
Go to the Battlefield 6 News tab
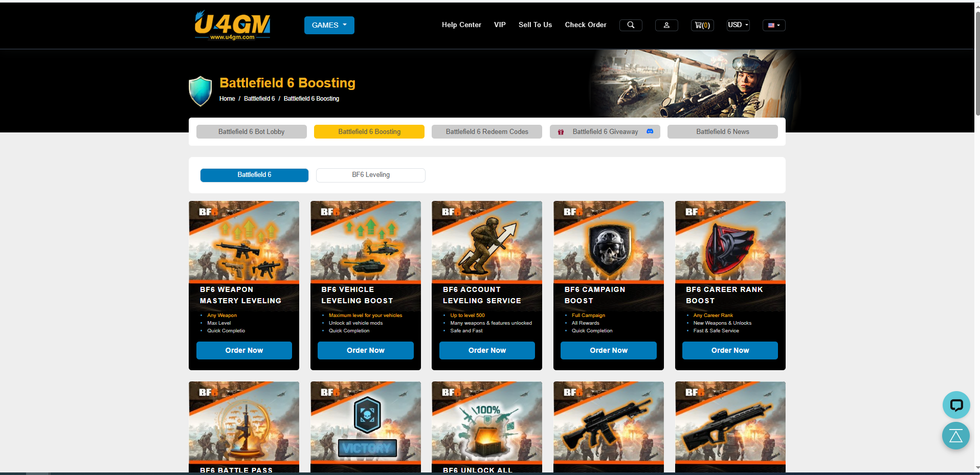point(722,131)
